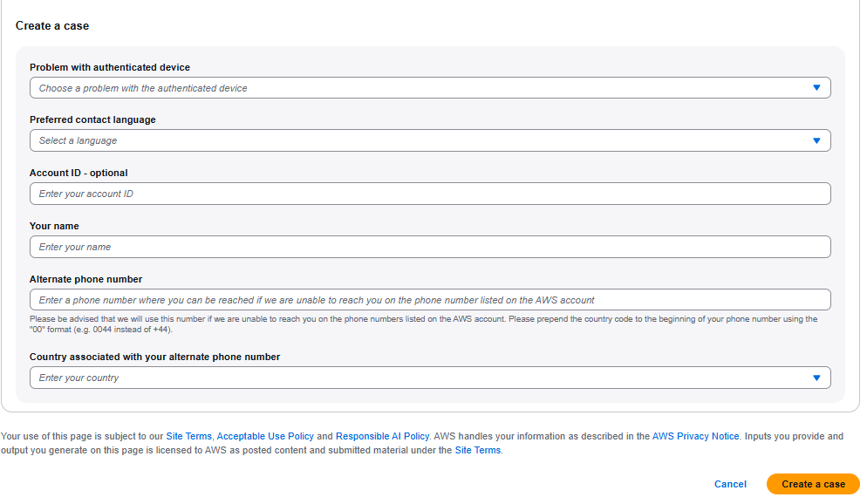Open the Preferred contact language dropdown

pos(430,140)
